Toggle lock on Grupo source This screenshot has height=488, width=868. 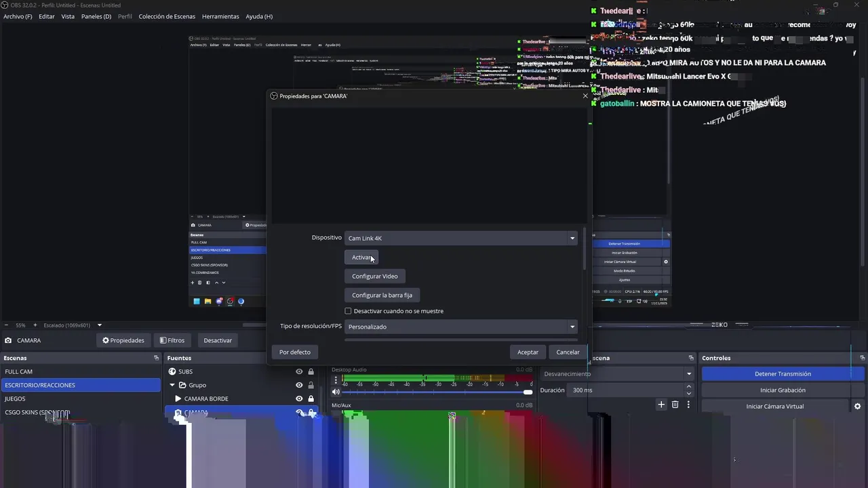pyautogui.click(x=311, y=385)
